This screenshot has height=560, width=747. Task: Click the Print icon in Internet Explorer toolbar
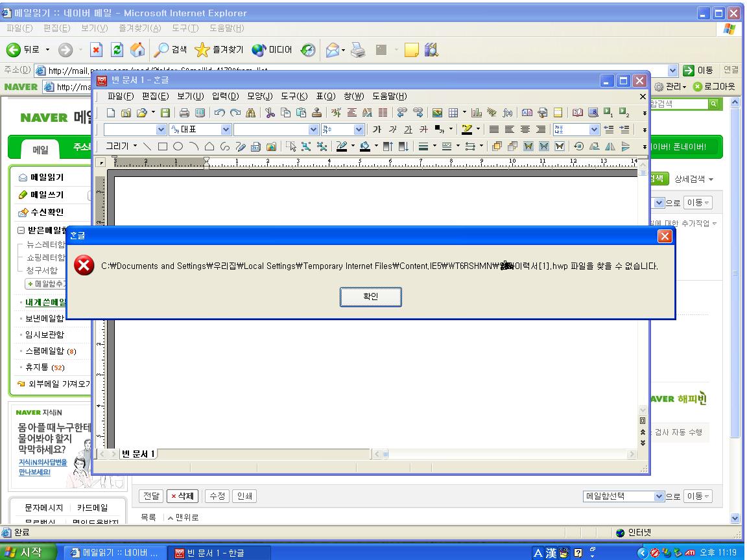358,49
